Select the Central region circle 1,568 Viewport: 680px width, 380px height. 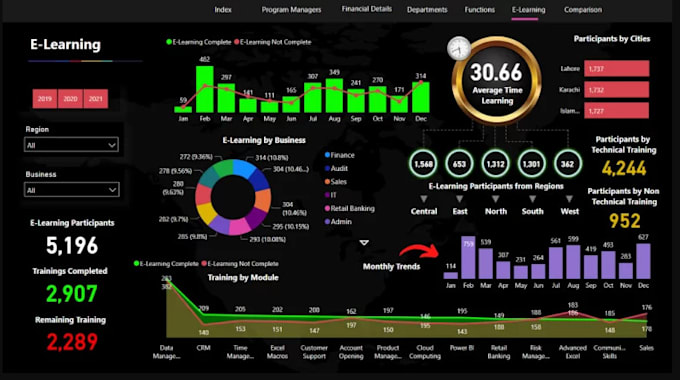pos(423,164)
